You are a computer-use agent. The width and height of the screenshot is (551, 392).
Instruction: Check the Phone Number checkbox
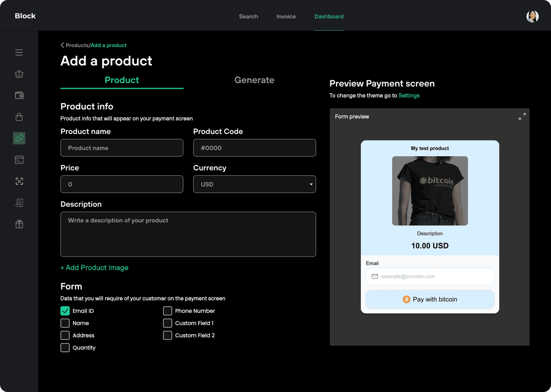[168, 311]
